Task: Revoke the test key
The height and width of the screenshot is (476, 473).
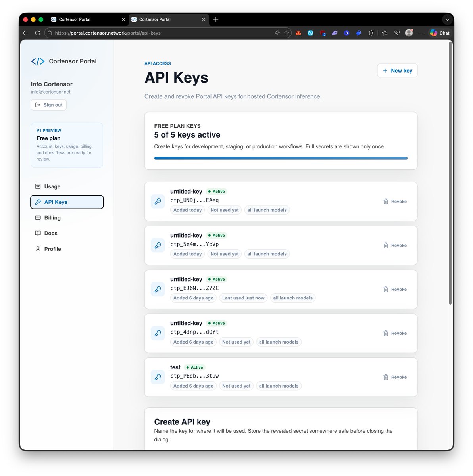Action: tap(395, 377)
